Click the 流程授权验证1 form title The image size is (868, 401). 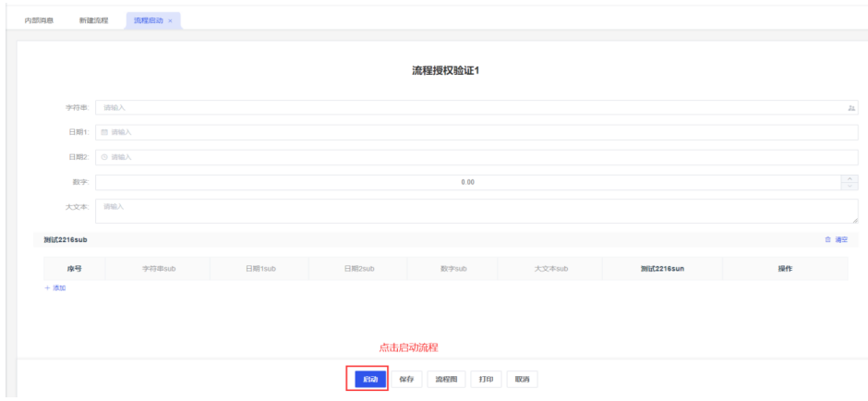coord(445,70)
